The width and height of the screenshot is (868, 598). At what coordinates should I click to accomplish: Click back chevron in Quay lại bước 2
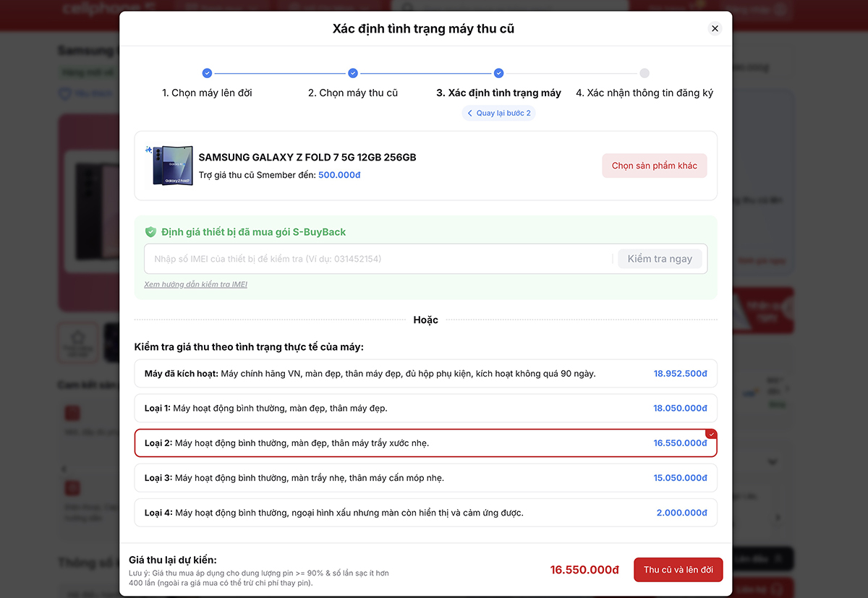tap(469, 113)
